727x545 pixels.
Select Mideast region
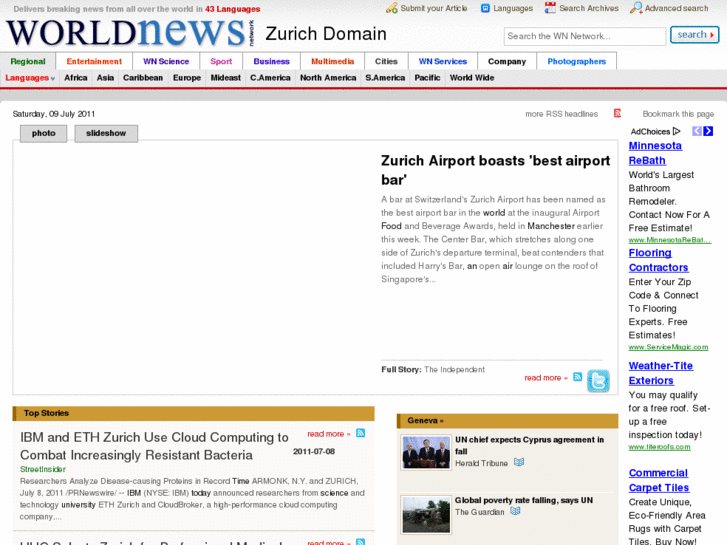tap(226, 78)
